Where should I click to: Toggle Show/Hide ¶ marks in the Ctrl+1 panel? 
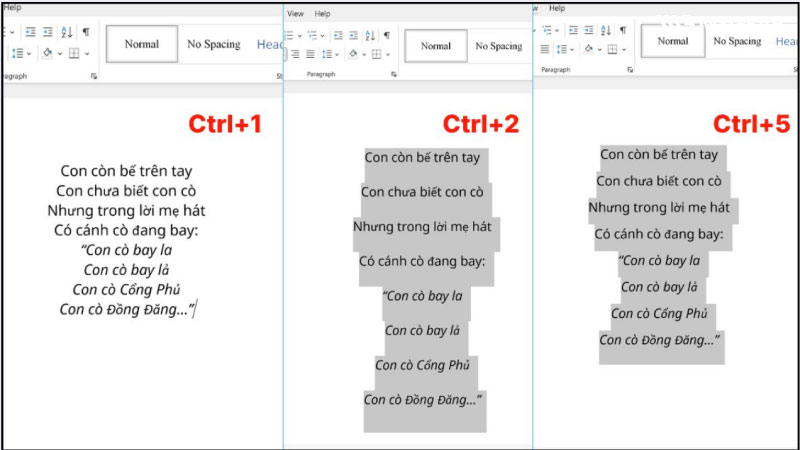point(86,32)
